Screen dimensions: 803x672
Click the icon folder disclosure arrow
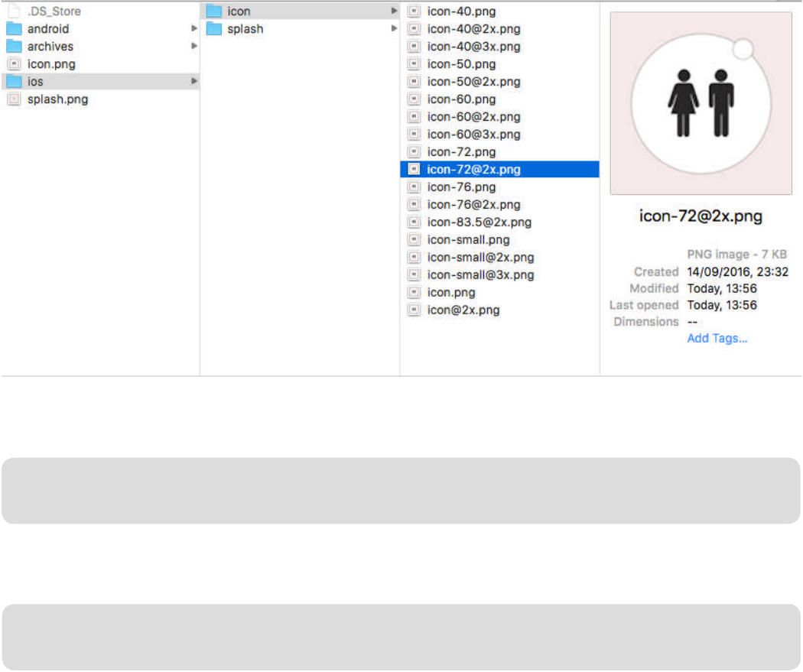(x=394, y=11)
